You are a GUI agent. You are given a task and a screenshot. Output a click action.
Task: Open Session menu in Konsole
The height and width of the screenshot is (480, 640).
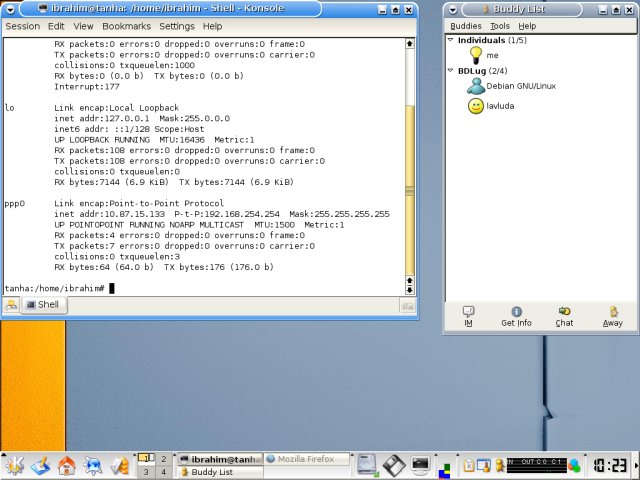[x=22, y=26]
